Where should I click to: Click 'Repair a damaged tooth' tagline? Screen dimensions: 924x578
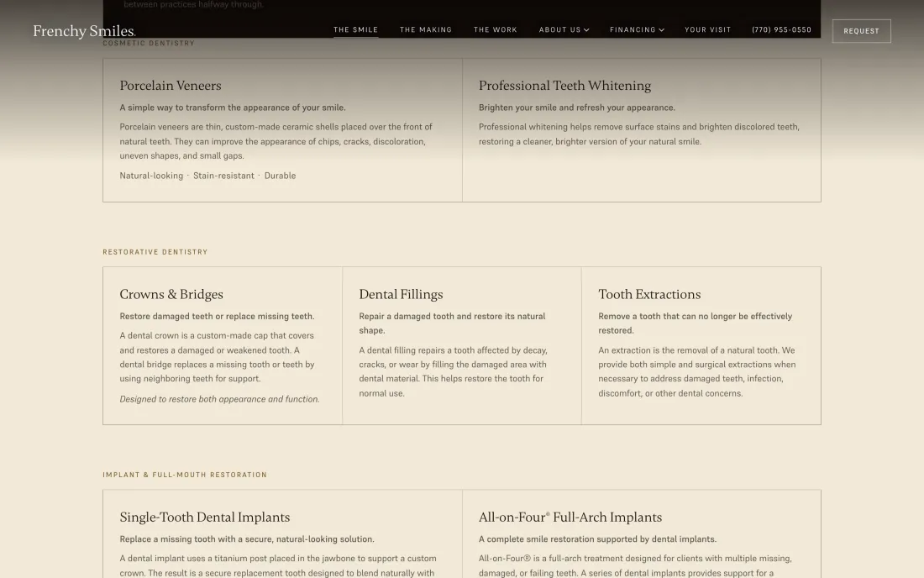pyautogui.click(x=453, y=323)
